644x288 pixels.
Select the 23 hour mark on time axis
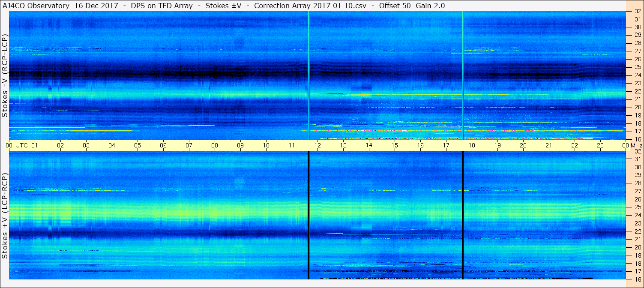coord(600,145)
